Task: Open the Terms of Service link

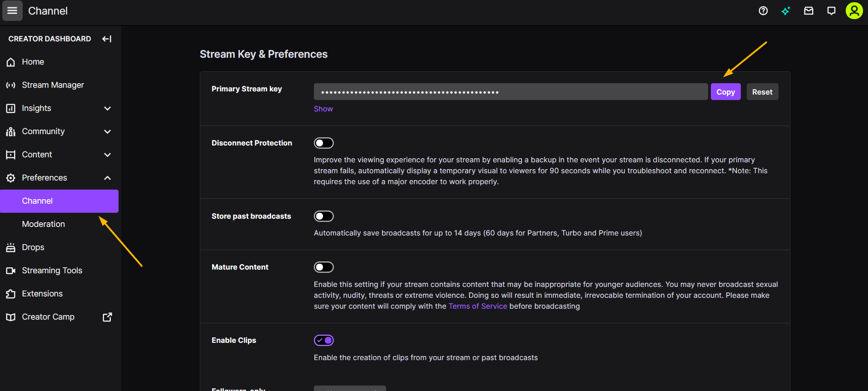Action: [478, 306]
